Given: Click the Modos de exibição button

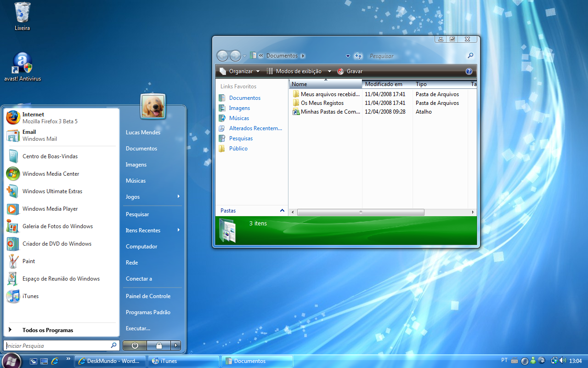Looking at the screenshot, I should 294,71.
